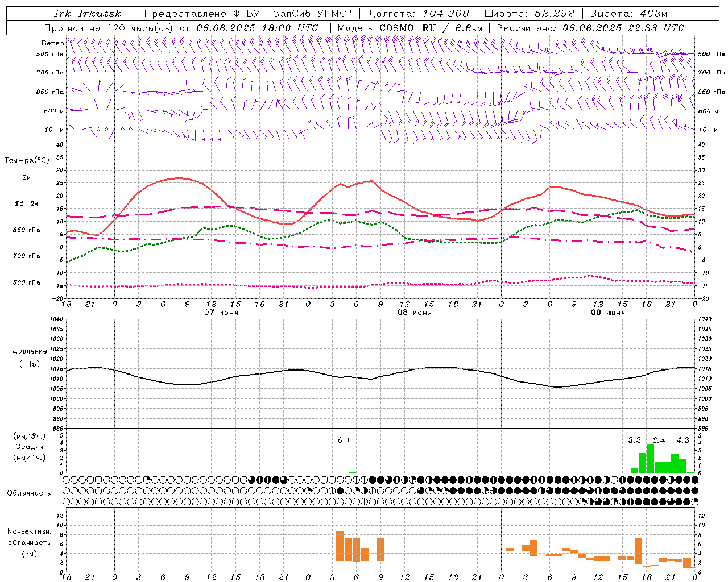Click the Высота: 463м header field

pos(628,14)
